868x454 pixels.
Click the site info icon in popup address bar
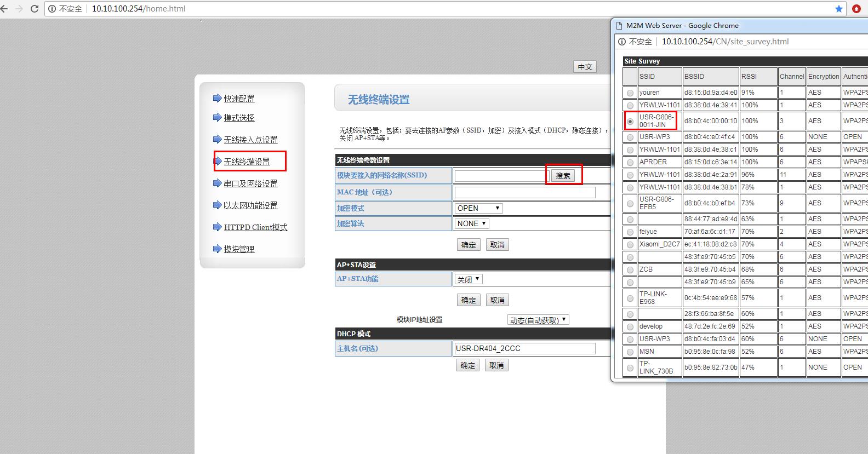(622, 42)
